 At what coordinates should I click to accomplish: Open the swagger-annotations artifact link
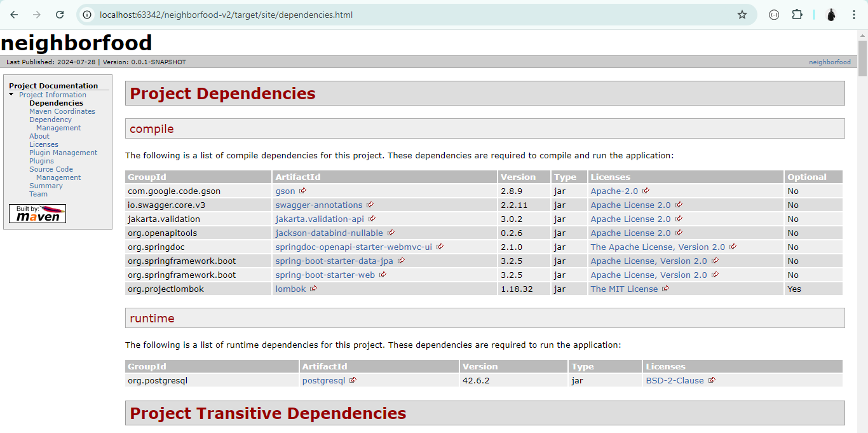(319, 205)
